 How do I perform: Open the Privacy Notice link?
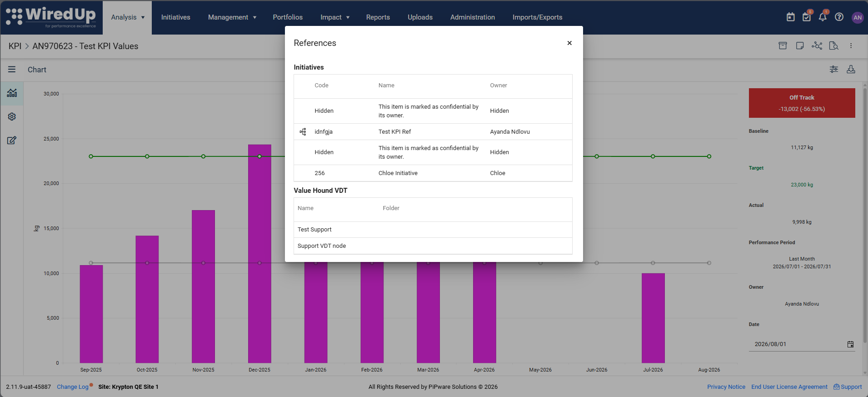tap(726, 387)
